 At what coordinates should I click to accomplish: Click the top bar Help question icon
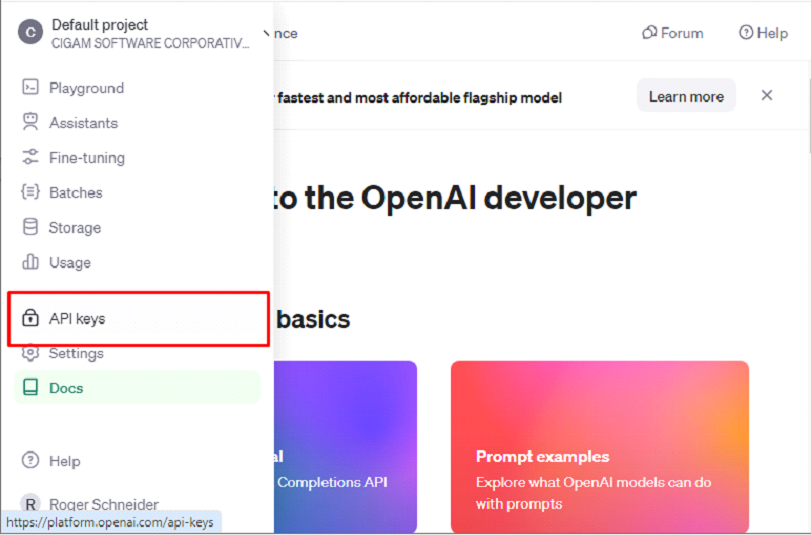(746, 33)
